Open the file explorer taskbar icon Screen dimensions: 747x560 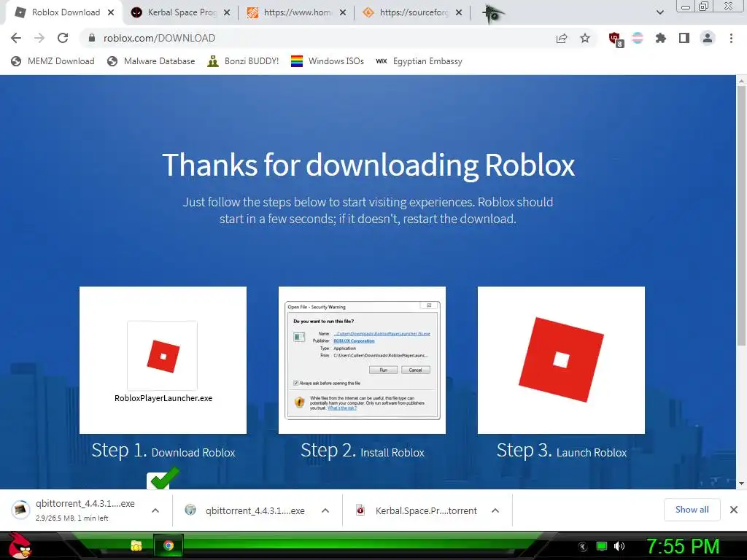(136, 545)
